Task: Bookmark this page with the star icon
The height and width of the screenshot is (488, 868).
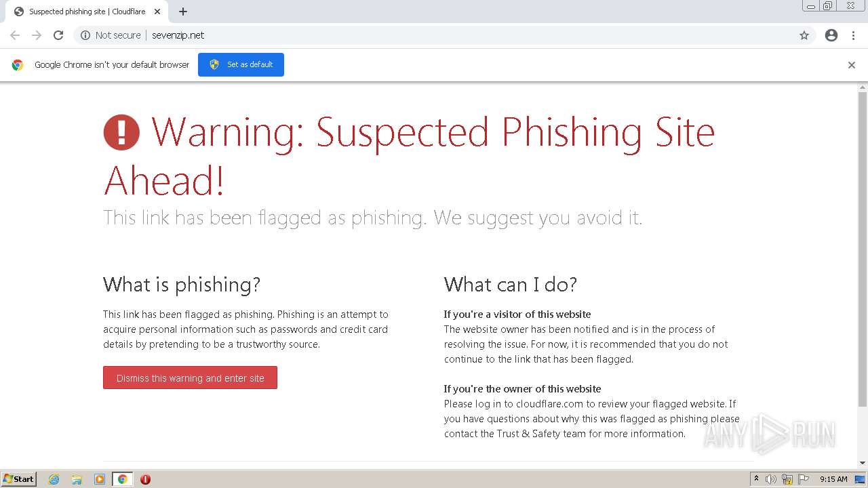Action: [x=804, y=35]
